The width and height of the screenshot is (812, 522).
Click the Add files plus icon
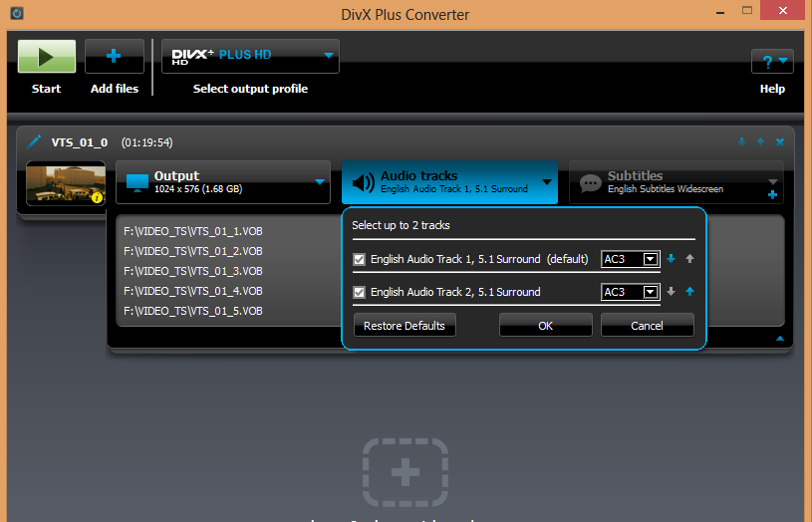click(x=114, y=56)
